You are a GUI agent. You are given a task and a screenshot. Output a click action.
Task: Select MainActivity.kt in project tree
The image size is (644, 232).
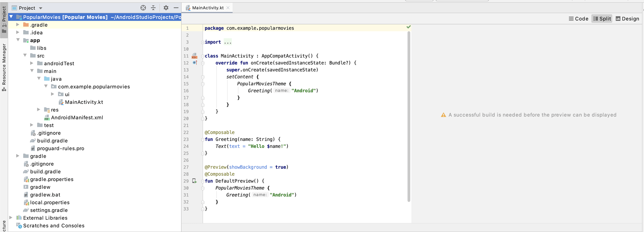(84, 102)
